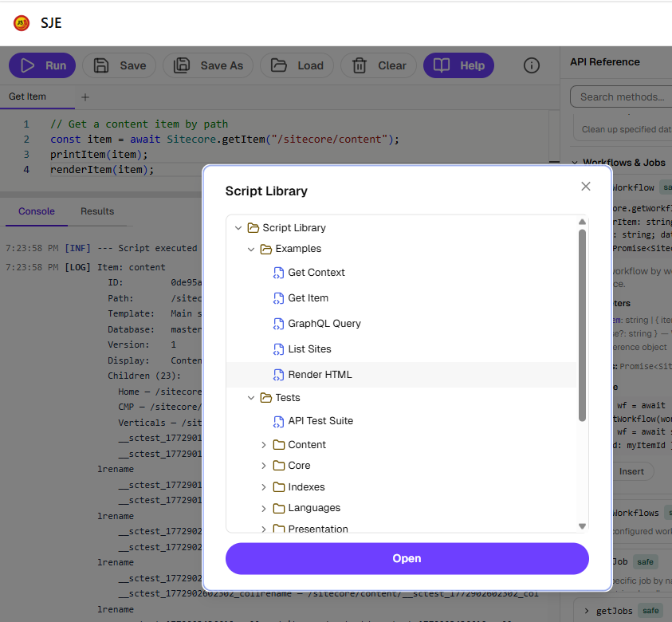
Task: Click the Open button in Script Library
Action: (x=407, y=558)
